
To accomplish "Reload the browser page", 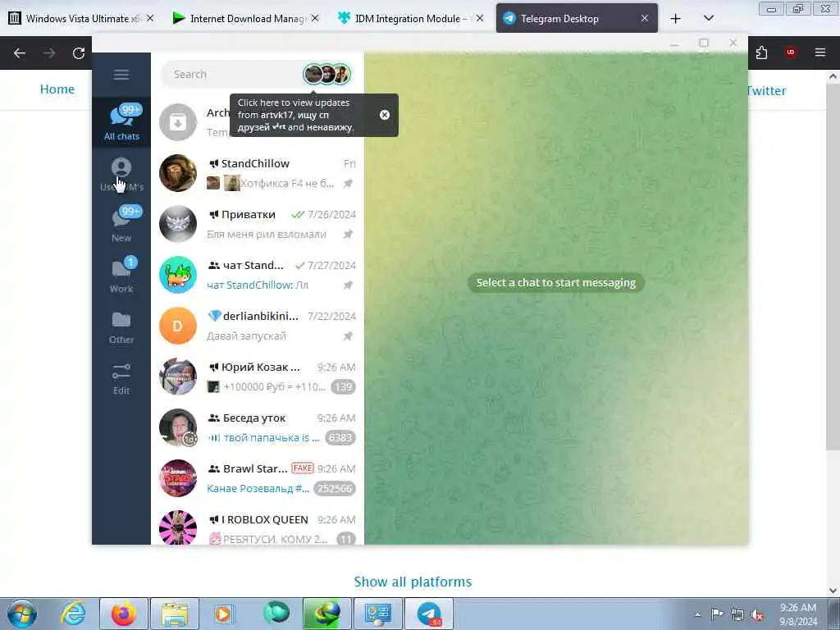I will (79, 53).
